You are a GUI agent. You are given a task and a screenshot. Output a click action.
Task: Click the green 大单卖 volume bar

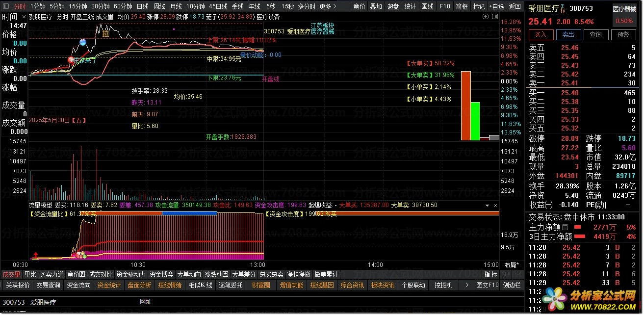[x=475, y=121]
